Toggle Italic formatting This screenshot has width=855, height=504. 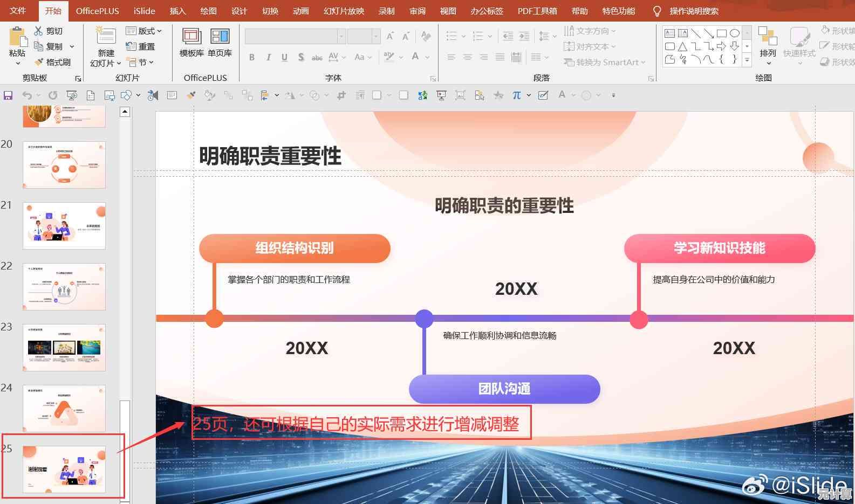(x=268, y=57)
